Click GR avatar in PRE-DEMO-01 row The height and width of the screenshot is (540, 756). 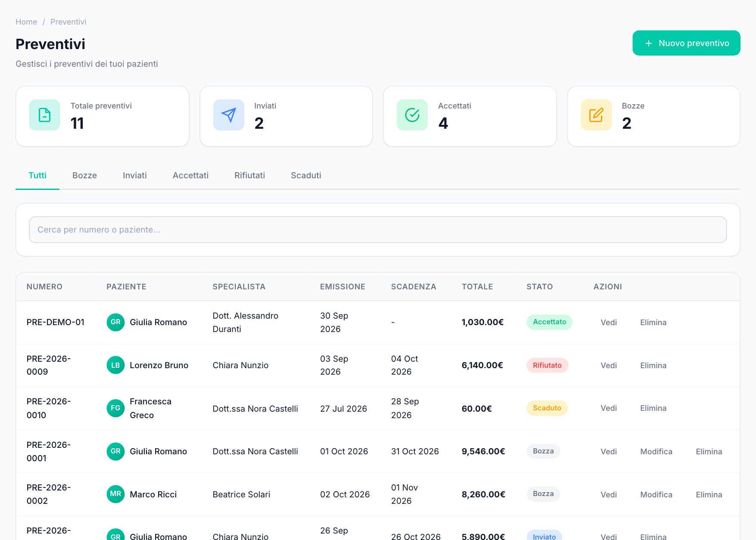click(115, 322)
